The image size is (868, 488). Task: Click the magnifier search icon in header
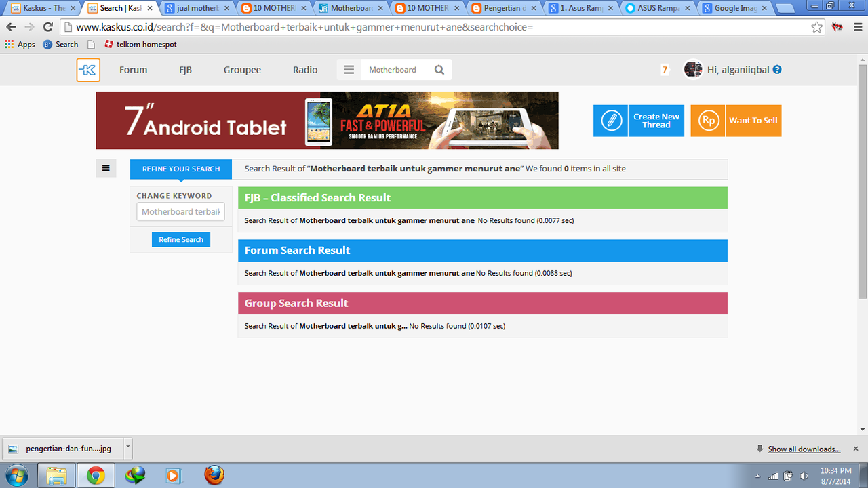tap(439, 70)
